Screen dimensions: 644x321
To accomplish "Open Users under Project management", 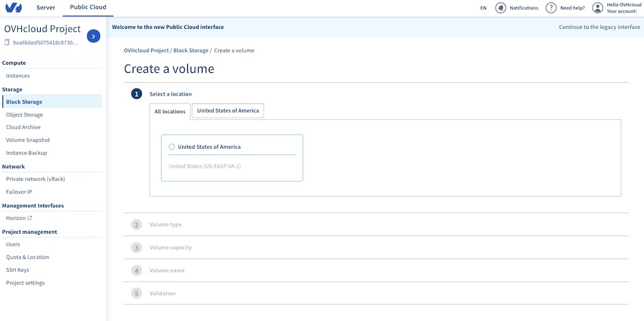I will point(13,244).
